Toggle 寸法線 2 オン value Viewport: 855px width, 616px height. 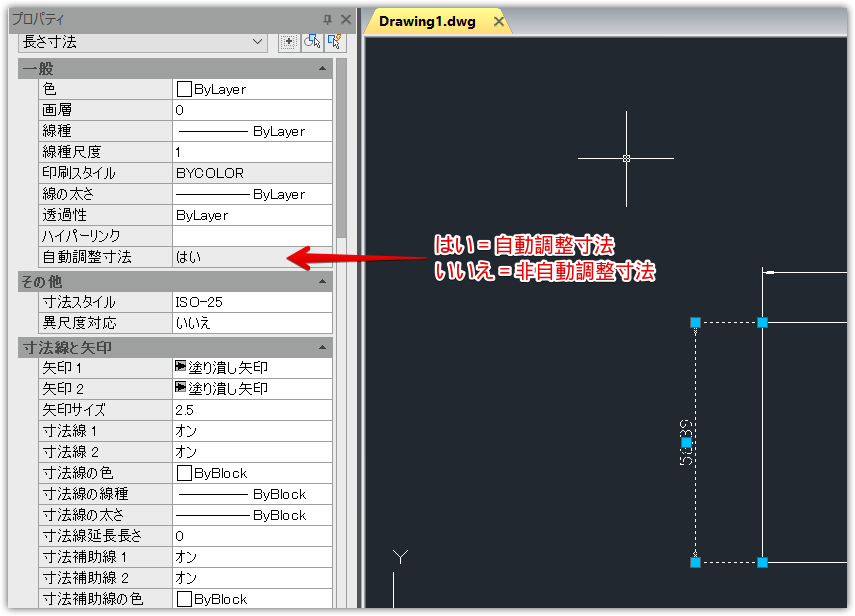coord(252,452)
